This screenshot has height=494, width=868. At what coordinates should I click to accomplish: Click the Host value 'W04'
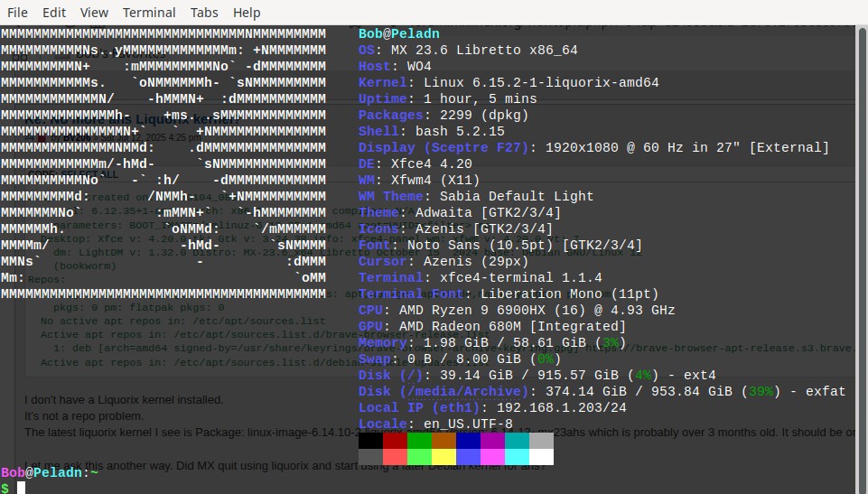(420, 67)
